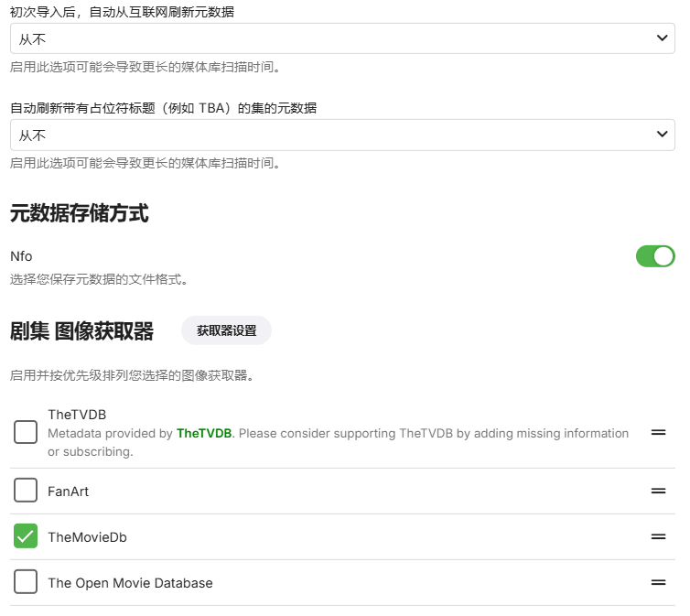Tick The Open Movie Database checkbox
This screenshot has width=690, height=616.
click(x=26, y=583)
